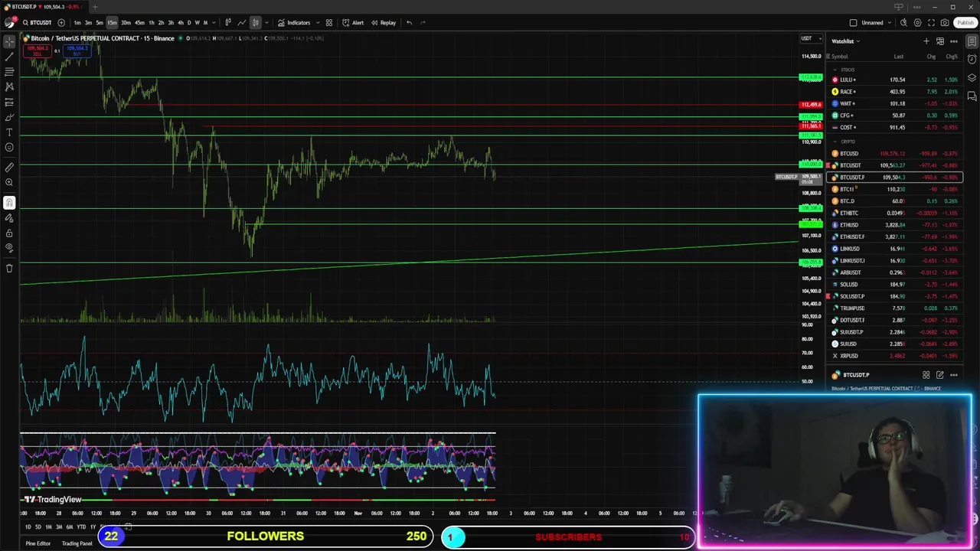Select XRPUSD in the watchlist
Image resolution: width=980 pixels, height=551 pixels.
pyautogui.click(x=895, y=356)
